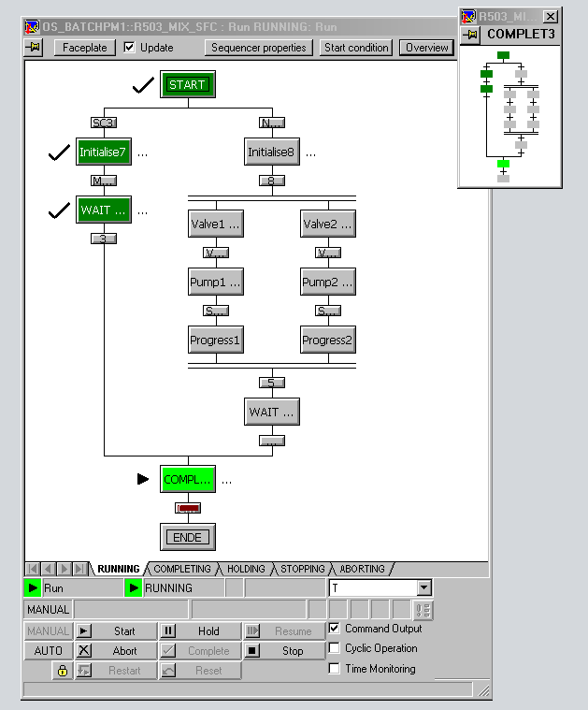Expand the ellipsis next to COMPL step
The width and height of the screenshot is (588, 710).
click(x=227, y=482)
